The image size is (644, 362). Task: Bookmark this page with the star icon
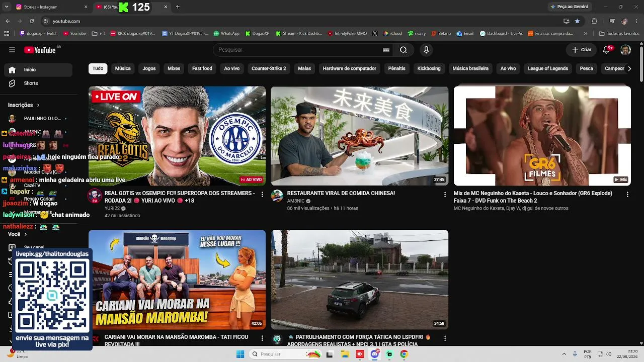(577, 21)
